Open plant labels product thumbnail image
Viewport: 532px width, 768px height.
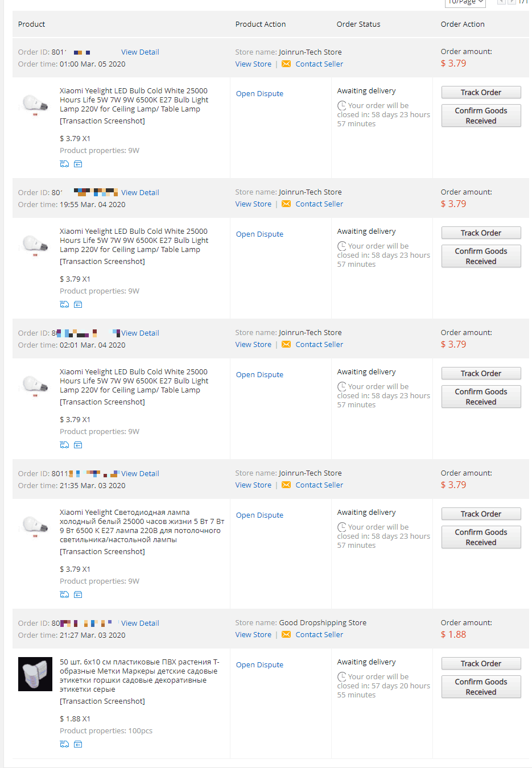click(35, 674)
